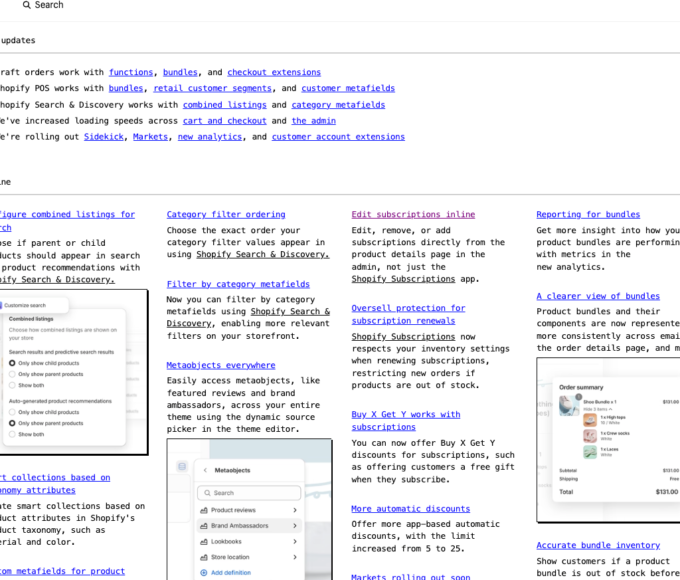The height and width of the screenshot is (580, 680).
Task: Click the Crew socks product thumbnail
Action: click(x=591, y=436)
